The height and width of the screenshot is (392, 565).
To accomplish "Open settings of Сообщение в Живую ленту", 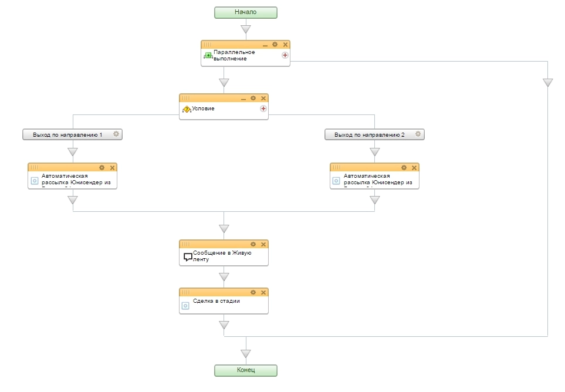I will point(253,244).
